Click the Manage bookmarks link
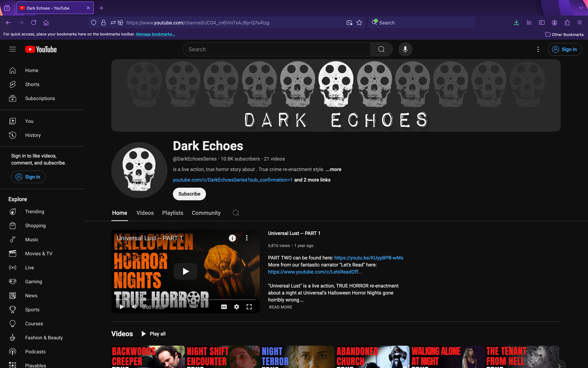Screen dimensions: 588x368 [x=156, y=34]
